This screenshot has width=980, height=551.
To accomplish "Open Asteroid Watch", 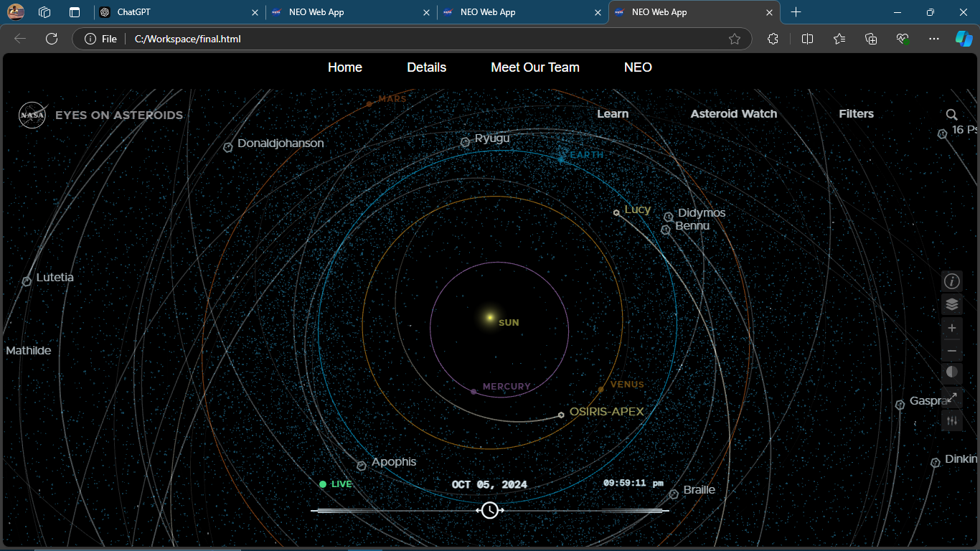I will pos(734,114).
